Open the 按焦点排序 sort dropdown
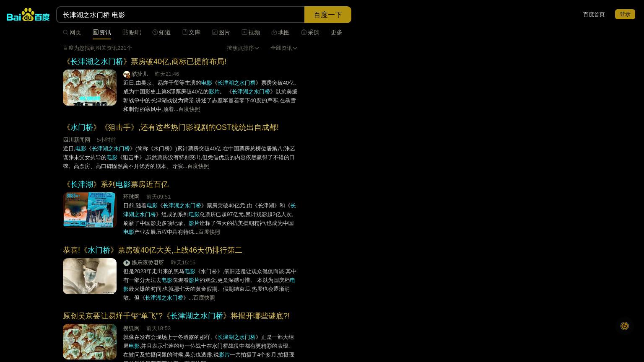The height and width of the screenshot is (362, 644). tap(243, 48)
